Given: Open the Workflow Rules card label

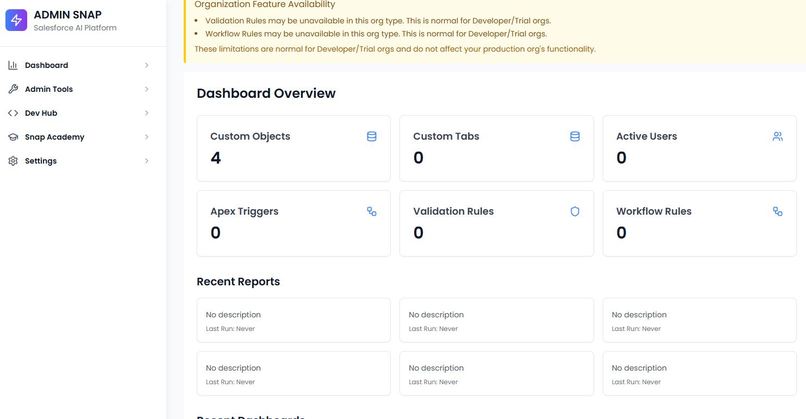Looking at the screenshot, I should click(654, 211).
